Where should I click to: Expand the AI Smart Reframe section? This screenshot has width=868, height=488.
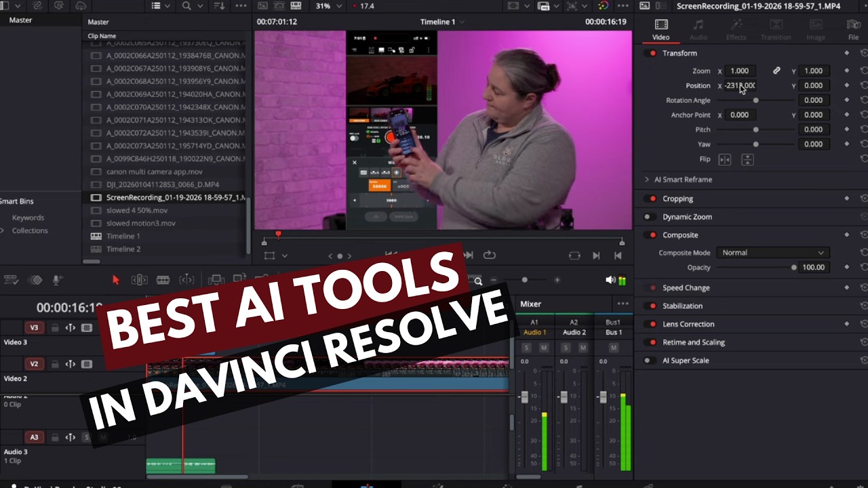646,180
